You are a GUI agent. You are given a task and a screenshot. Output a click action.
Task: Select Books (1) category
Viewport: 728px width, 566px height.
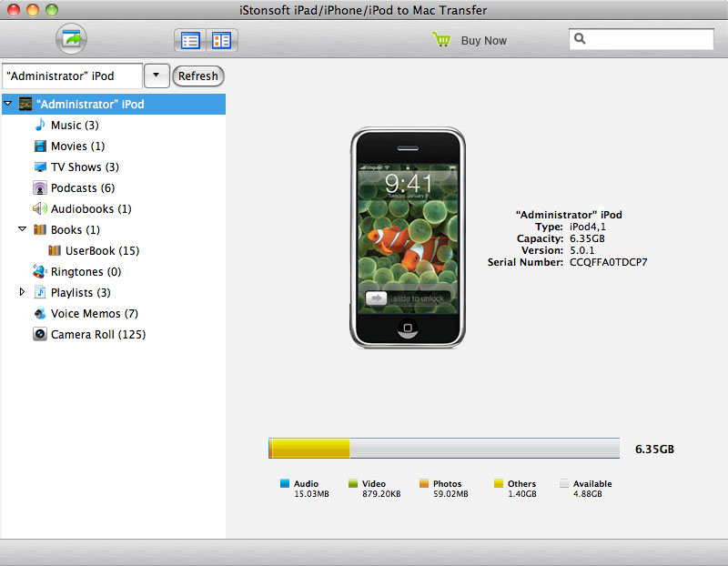click(76, 230)
